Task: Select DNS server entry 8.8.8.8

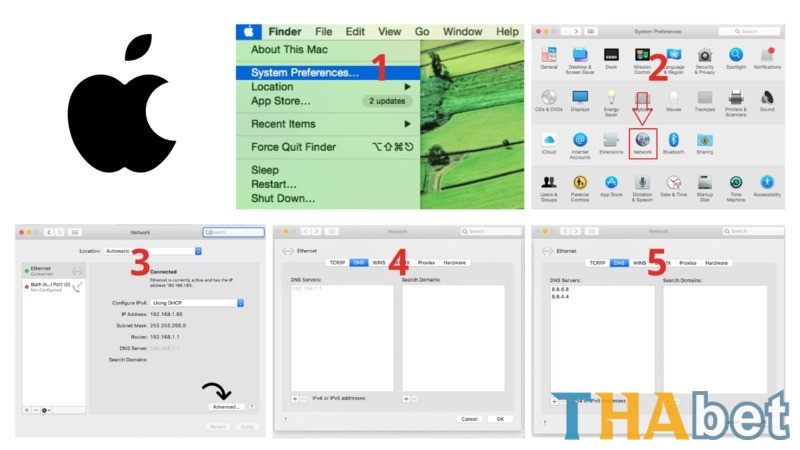Action: tap(560, 289)
